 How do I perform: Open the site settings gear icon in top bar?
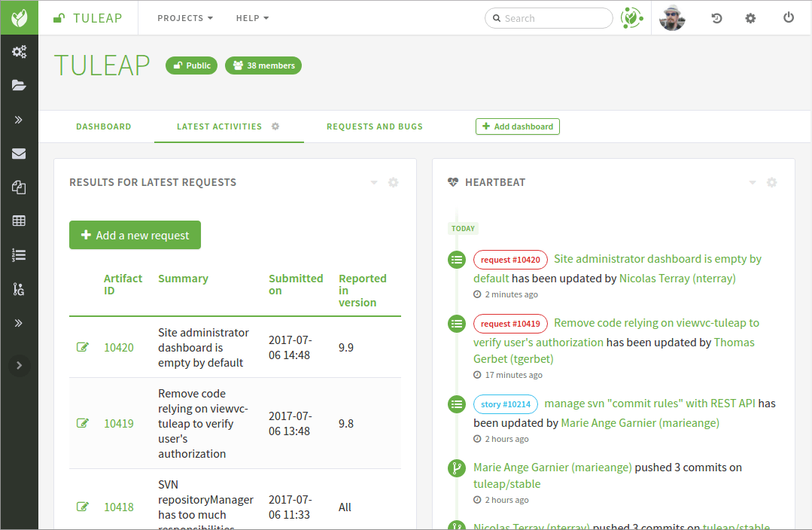(750, 17)
